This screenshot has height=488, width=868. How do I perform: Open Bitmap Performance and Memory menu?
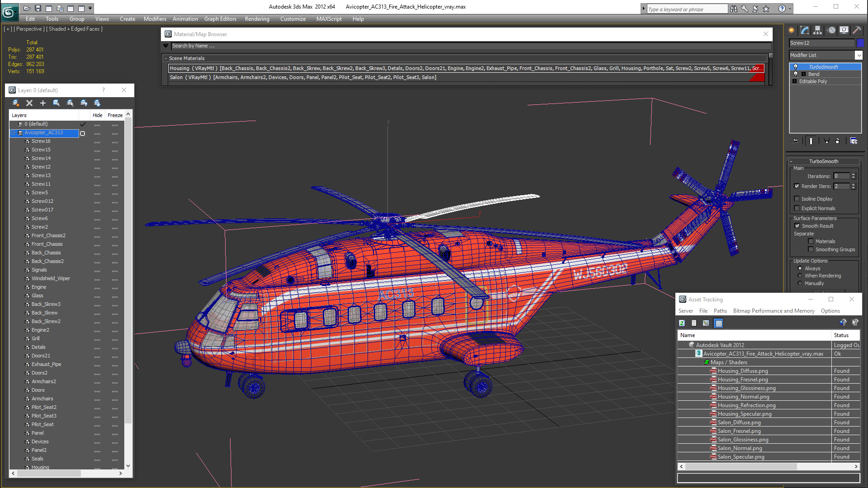[x=774, y=311]
